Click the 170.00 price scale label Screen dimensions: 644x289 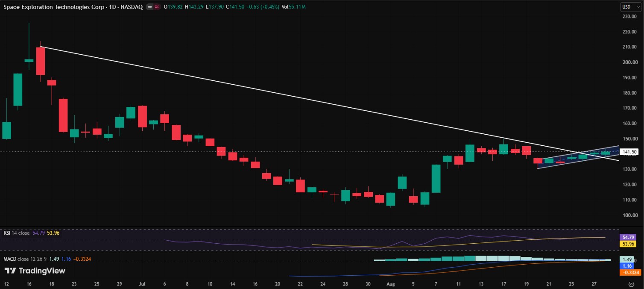(x=630, y=108)
